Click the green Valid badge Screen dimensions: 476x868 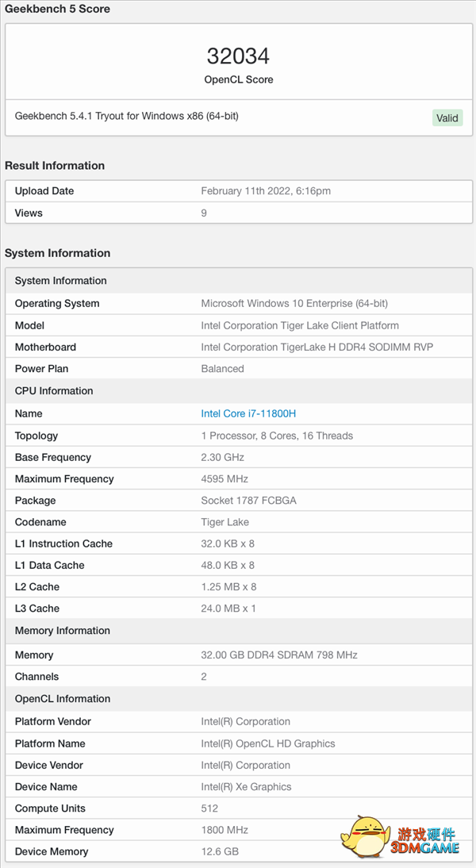click(447, 118)
